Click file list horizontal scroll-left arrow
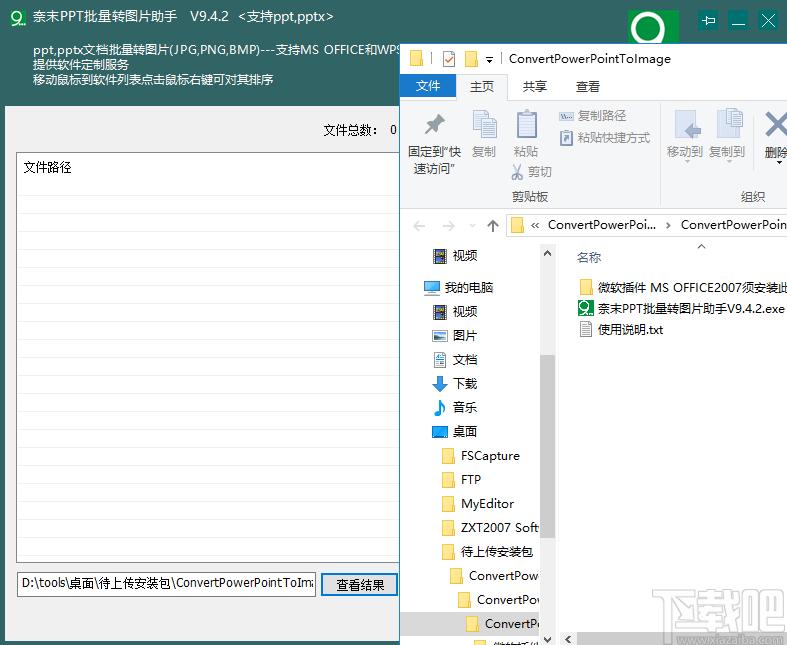 (568, 638)
